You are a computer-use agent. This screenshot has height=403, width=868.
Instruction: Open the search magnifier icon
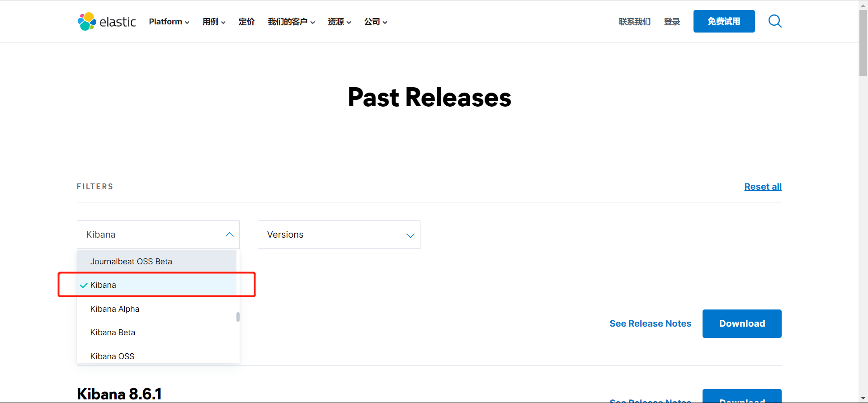775,21
